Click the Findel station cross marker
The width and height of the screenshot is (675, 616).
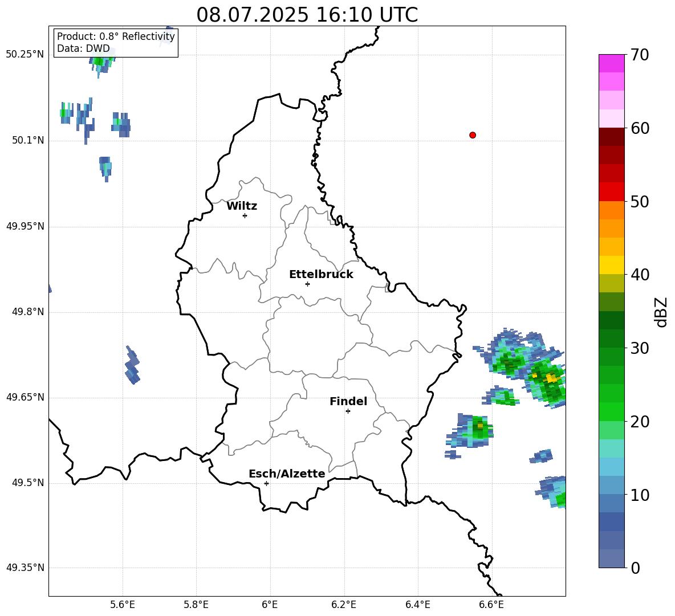click(x=348, y=411)
